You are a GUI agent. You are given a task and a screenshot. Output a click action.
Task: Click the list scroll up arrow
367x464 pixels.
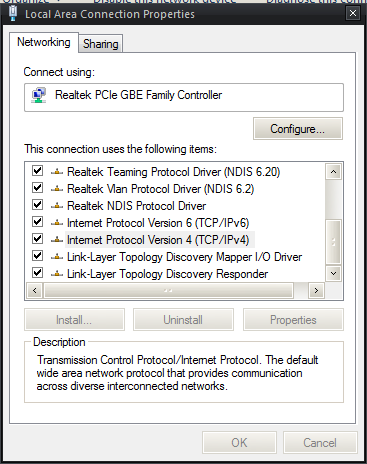tap(333, 172)
